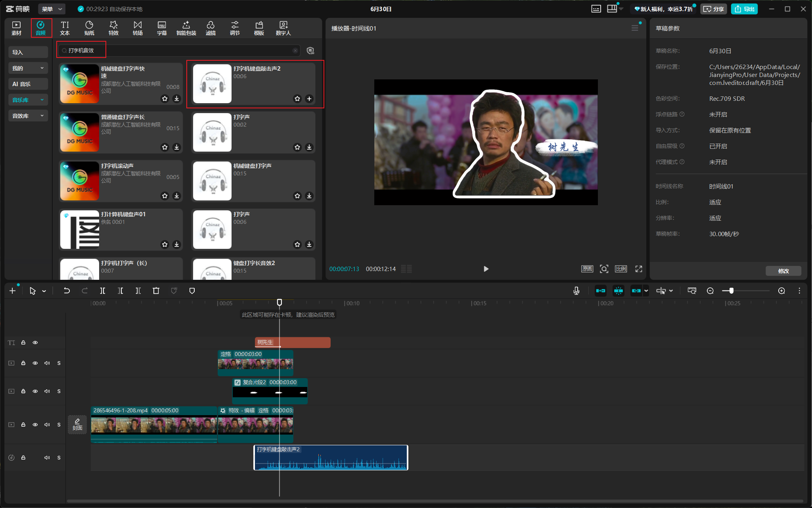Open the 调节 adjustment panel

(x=235, y=28)
